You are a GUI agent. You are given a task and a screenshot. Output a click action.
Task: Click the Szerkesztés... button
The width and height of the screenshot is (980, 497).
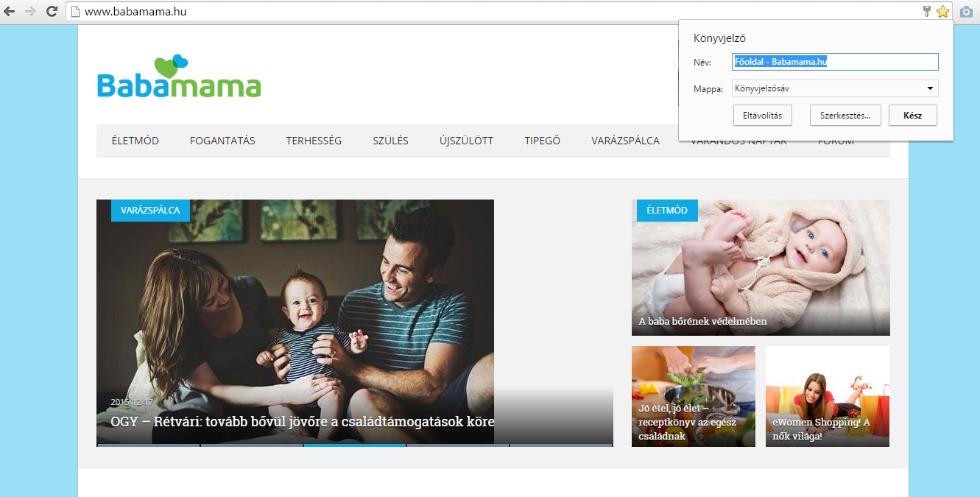(845, 116)
